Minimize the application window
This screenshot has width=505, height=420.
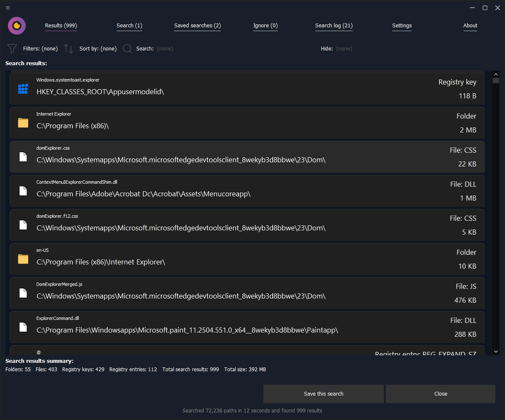473,8
